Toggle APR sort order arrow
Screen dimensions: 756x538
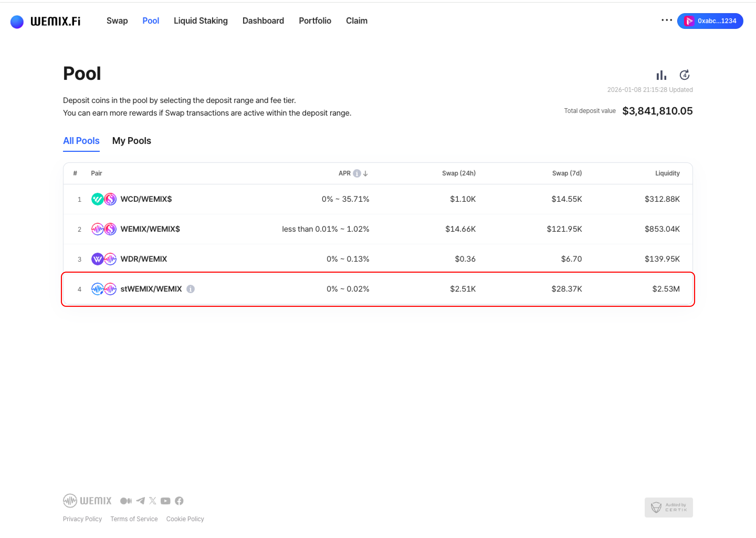(x=365, y=173)
